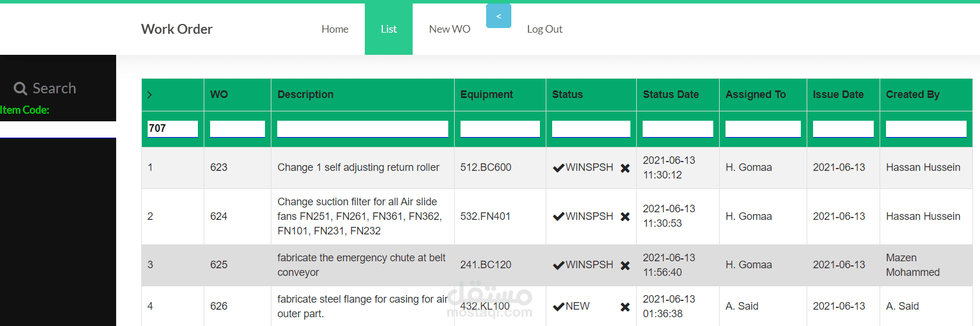Click the Status filter input box
Screen dimensions: 980x326
pos(591,129)
